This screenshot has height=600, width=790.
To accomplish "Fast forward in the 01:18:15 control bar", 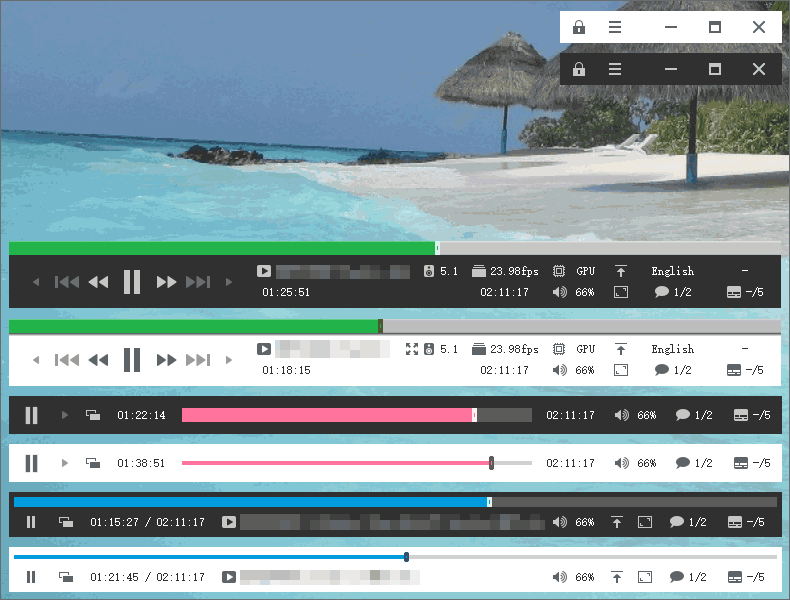I will click(166, 360).
